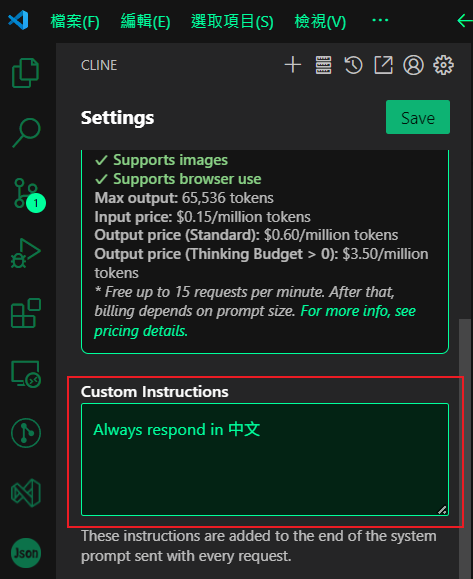This screenshot has width=473, height=579.
Task: Pop Cline out into editor icon
Action: click(x=383, y=65)
